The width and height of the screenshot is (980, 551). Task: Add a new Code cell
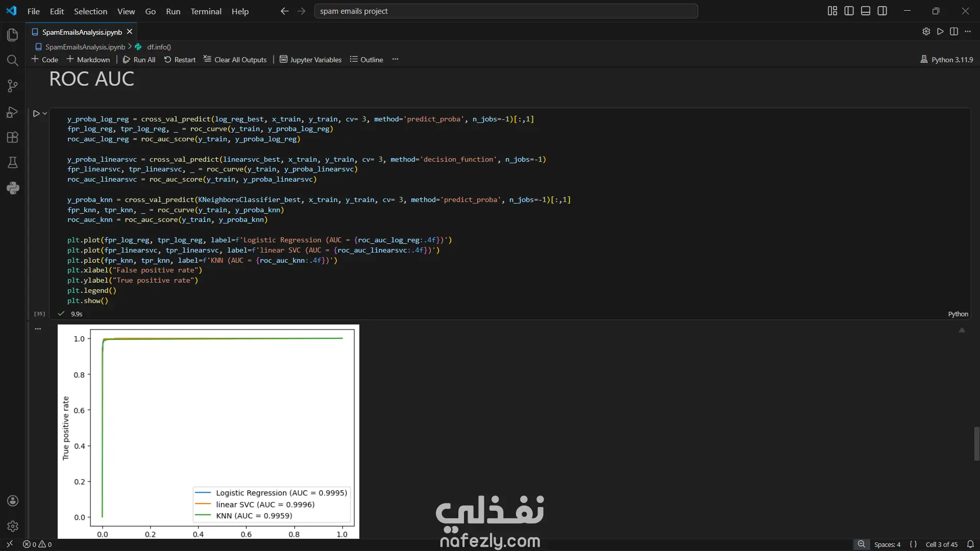click(x=45, y=60)
